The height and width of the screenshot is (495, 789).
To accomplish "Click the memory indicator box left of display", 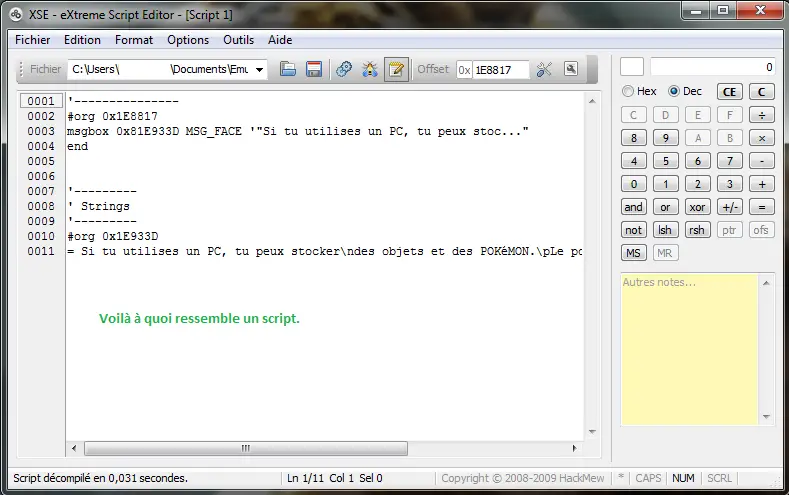I will tap(632, 67).
